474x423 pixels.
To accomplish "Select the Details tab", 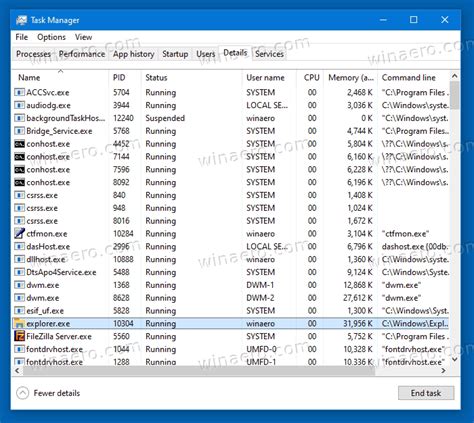I will click(235, 53).
